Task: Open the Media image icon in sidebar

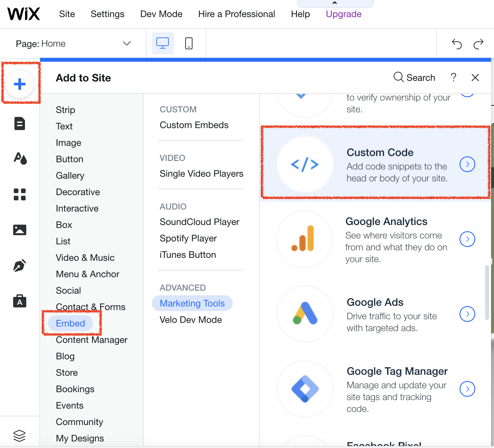Action: (20, 230)
